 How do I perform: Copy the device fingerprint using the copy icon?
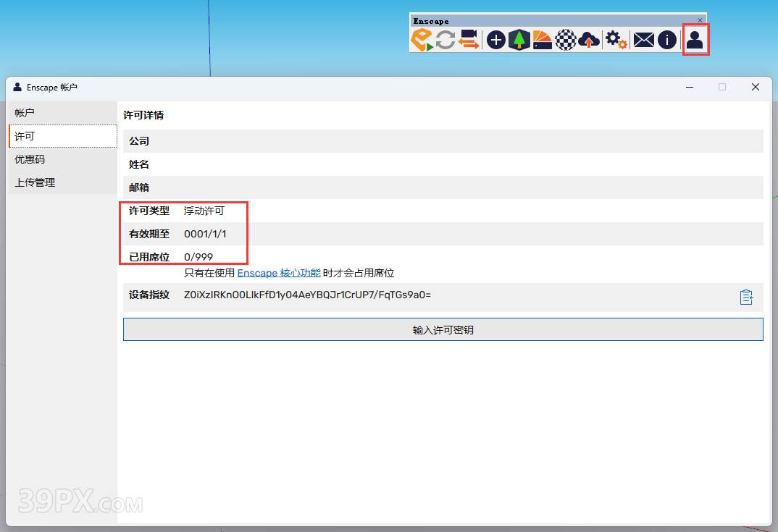747,297
